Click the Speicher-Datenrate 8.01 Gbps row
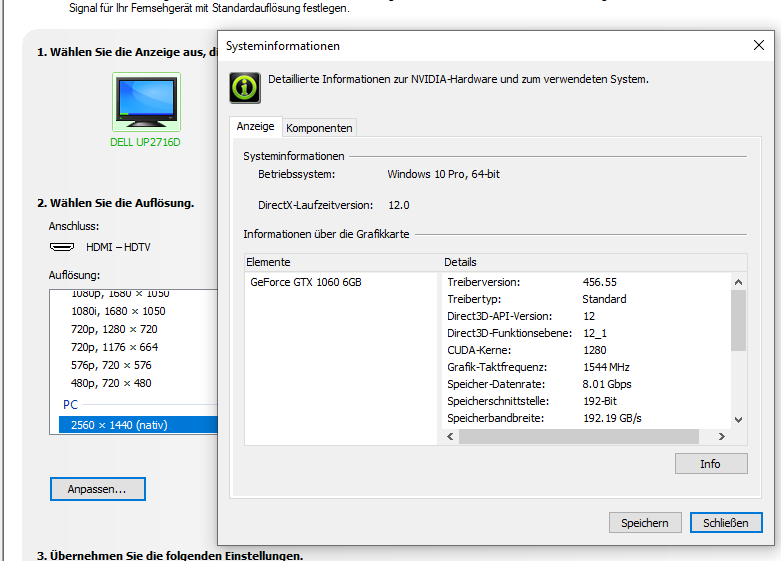This screenshot has height=561, width=781. pyautogui.click(x=586, y=384)
